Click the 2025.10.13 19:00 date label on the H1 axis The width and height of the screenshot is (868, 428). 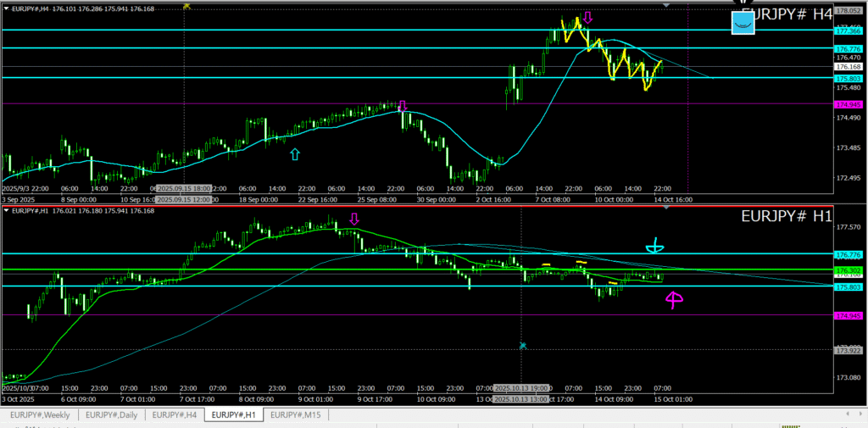[x=521, y=387]
